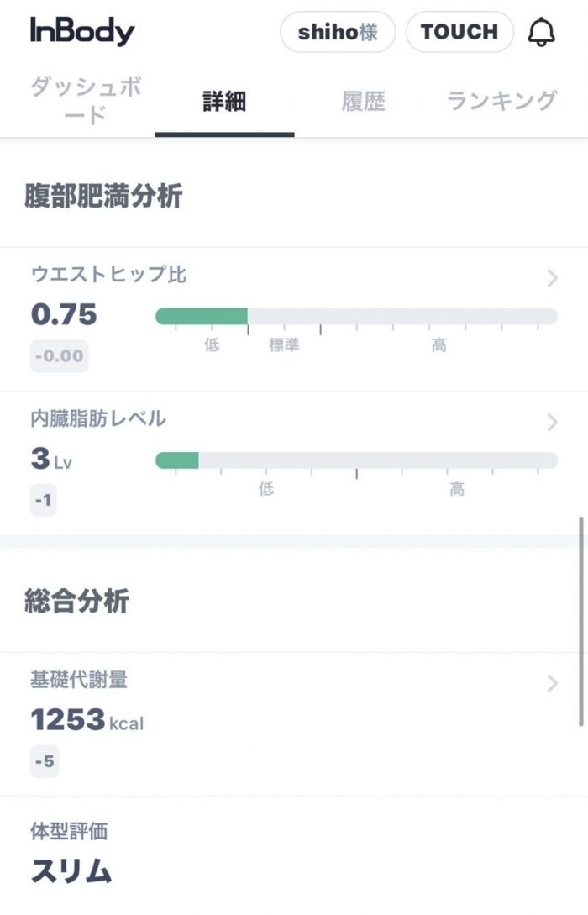Tap the スリム body type result

pyautogui.click(x=71, y=870)
